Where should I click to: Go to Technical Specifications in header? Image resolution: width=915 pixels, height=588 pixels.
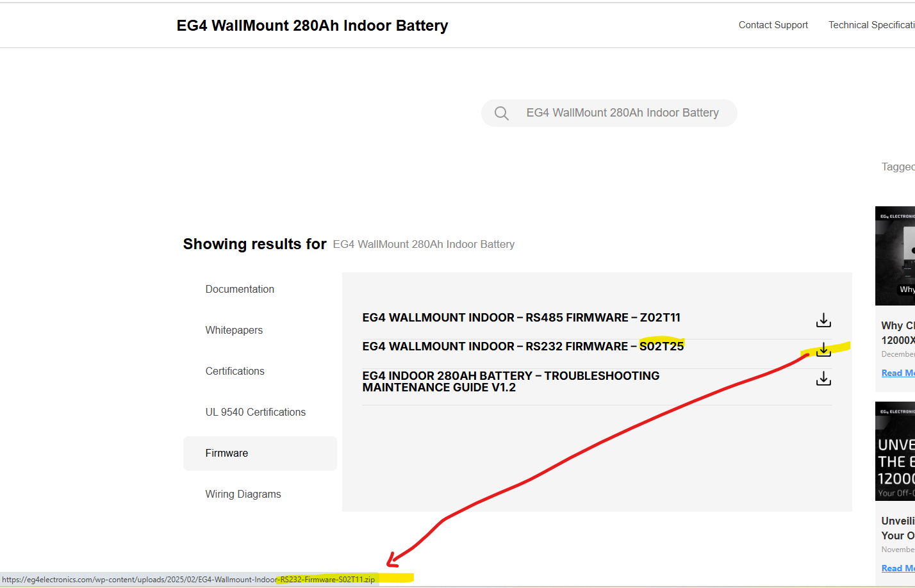[x=871, y=25]
